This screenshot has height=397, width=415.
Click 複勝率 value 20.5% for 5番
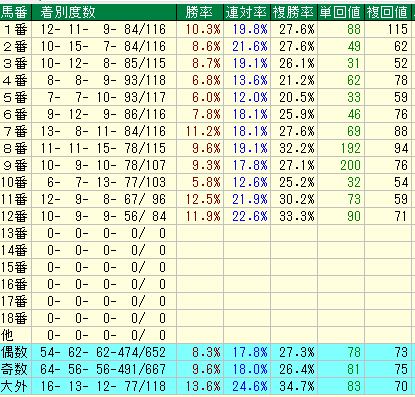click(297, 98)
